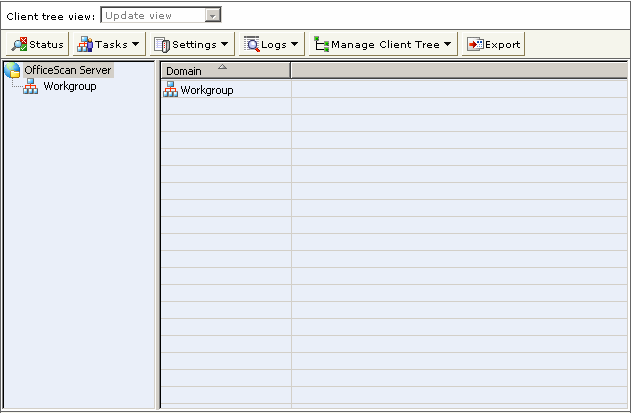Click the Workgroup icon in the tree
The width and height of the screenshot is (631, 413).
pos(30,87)
